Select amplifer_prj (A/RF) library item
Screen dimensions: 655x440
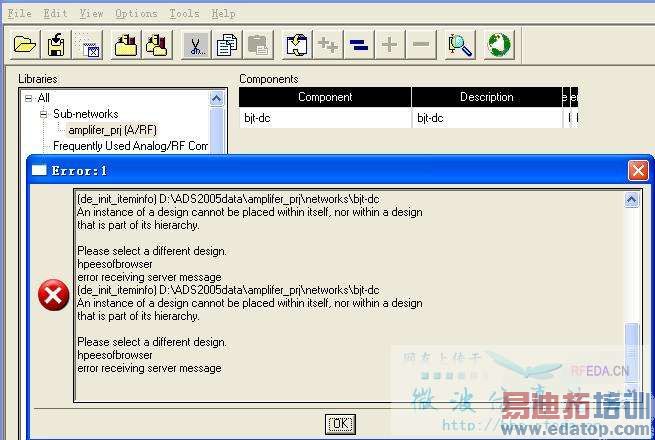tap(112, 130)
